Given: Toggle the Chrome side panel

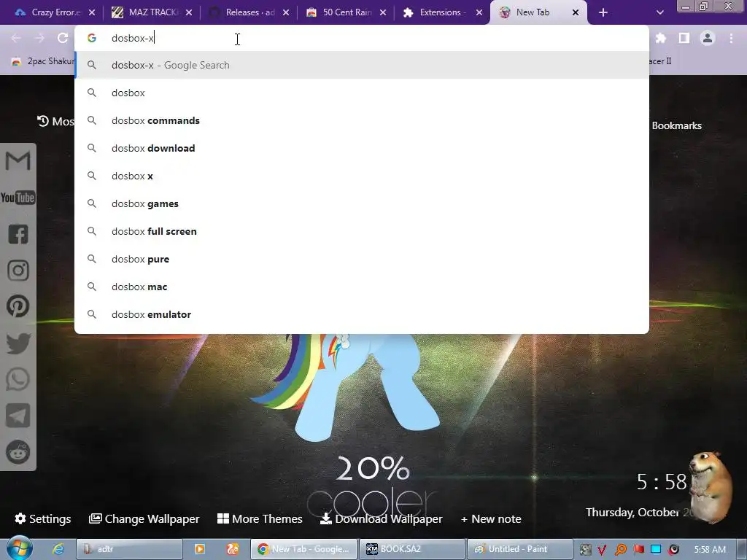Looking at the screenshot, I should (x=684, y=38).
